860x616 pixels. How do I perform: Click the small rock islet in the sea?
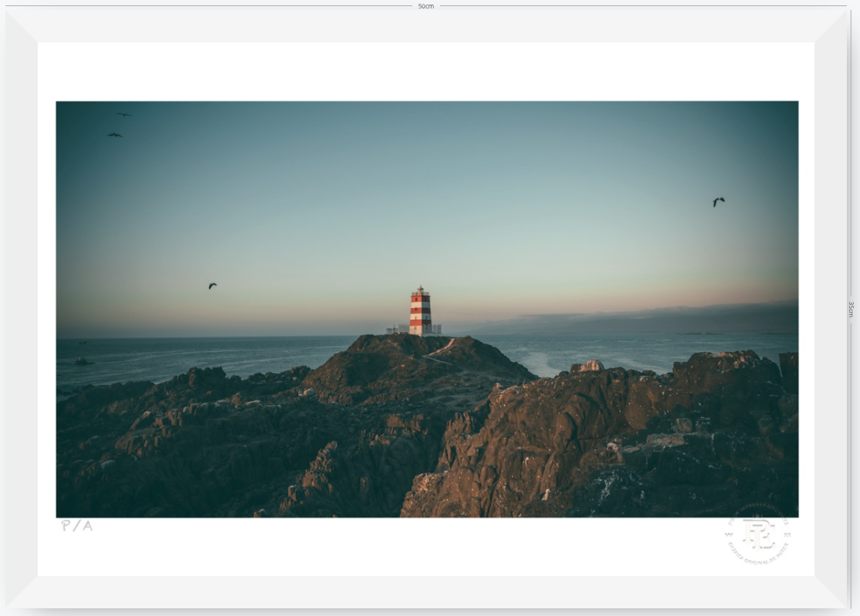83,361
